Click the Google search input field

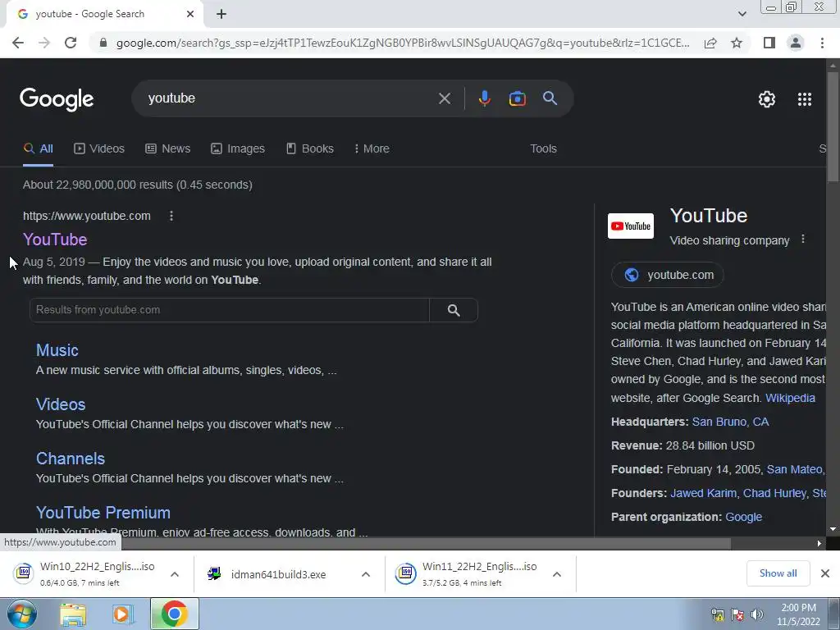pyautogui.click(x=290, y=98)
